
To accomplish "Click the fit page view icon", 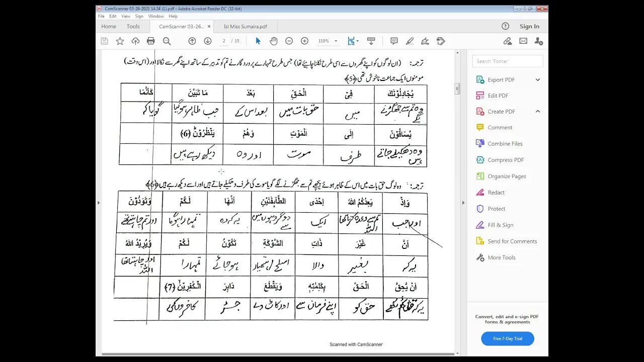I will [x=351, y=41].
